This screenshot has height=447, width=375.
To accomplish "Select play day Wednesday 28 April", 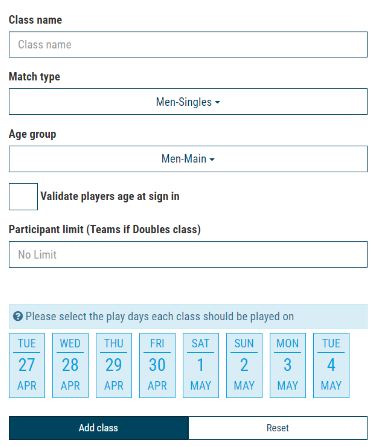I will click(70, 365).
